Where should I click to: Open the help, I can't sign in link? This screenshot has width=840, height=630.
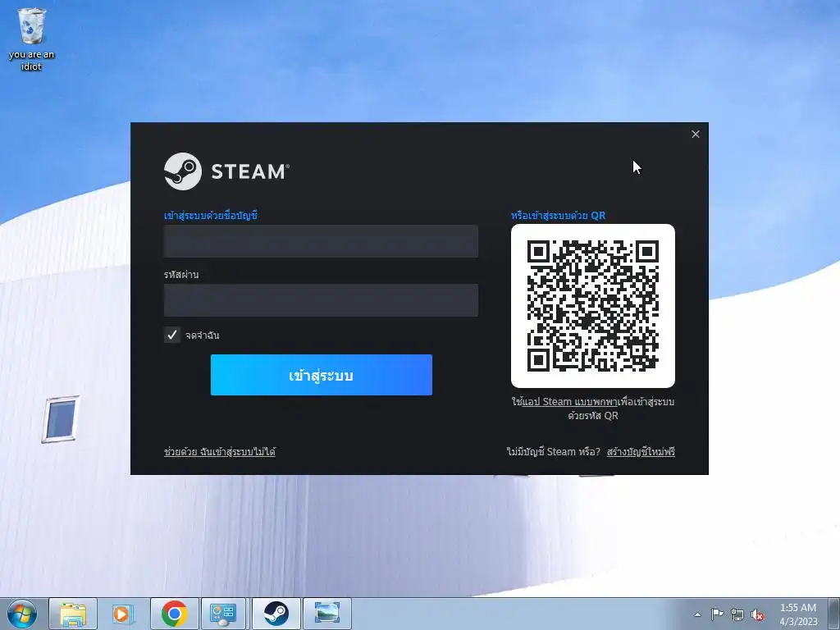coord(220,452)
